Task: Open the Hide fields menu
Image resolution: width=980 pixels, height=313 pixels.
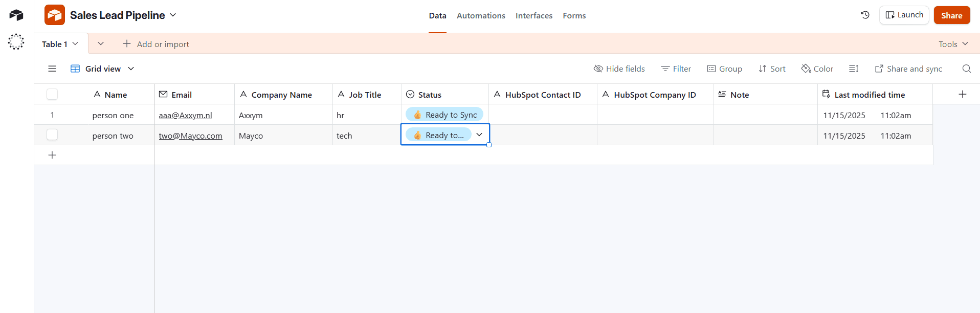Action: pos(619,69)
